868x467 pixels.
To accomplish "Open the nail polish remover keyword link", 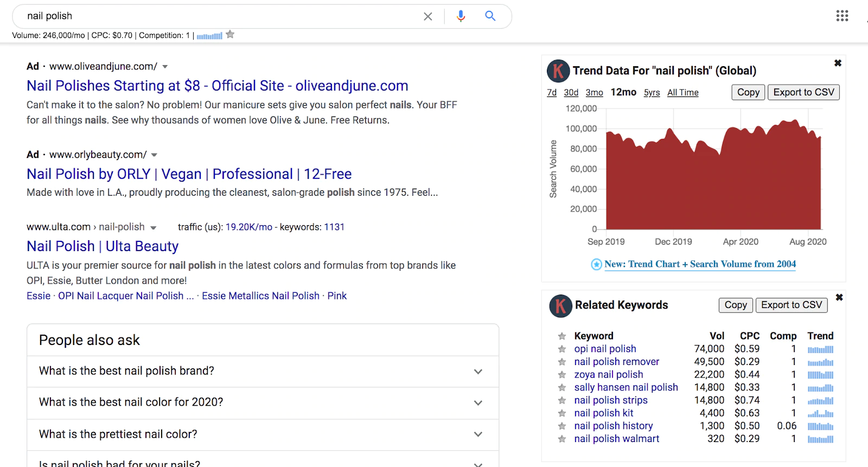I will click(x=616, y=362).
